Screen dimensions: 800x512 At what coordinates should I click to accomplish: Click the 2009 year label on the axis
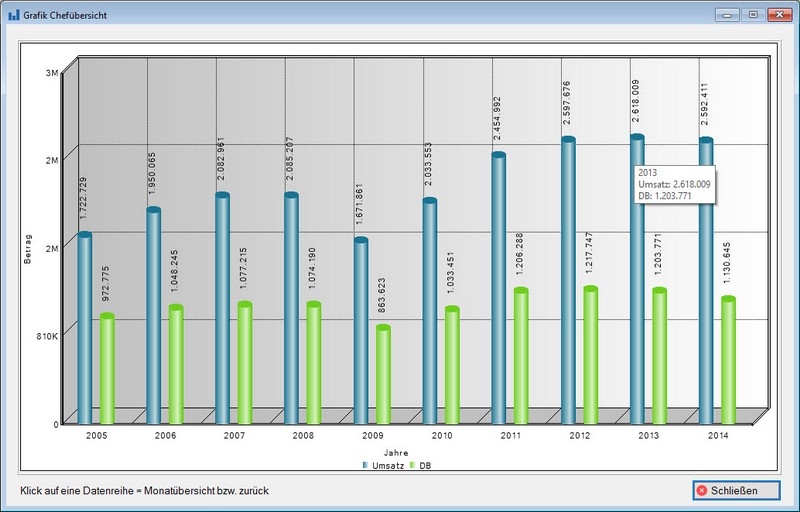374,437
